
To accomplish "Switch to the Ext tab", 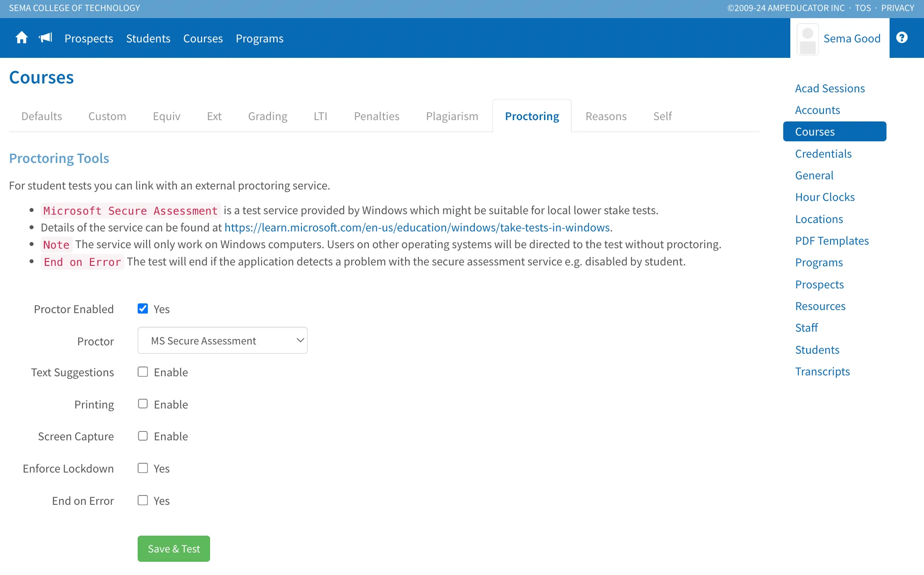I will 214,116.
